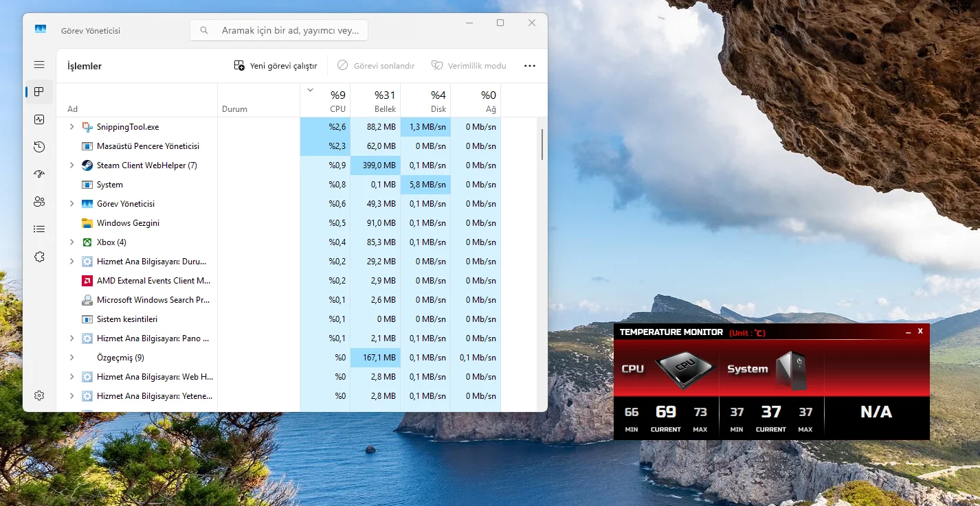Sort processes by the Disk column
The image size is (980, 506).
(x=425, y=101)
